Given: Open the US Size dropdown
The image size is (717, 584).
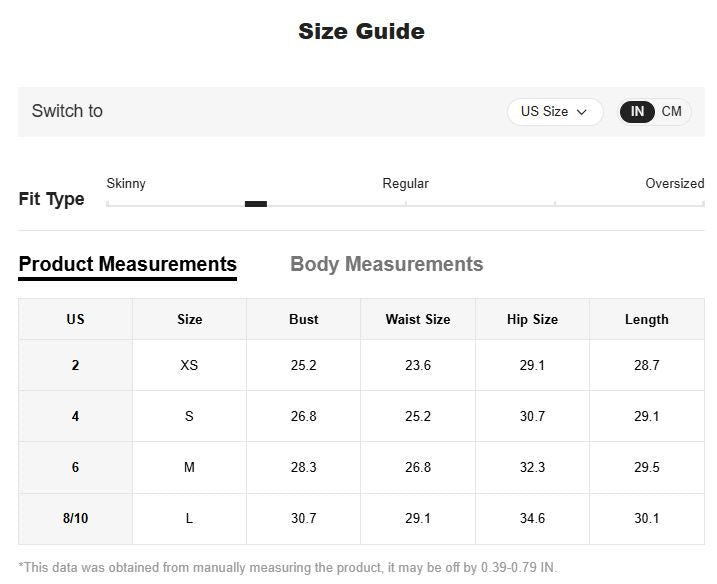Looking at the screenshot, I should pos(554,112).
